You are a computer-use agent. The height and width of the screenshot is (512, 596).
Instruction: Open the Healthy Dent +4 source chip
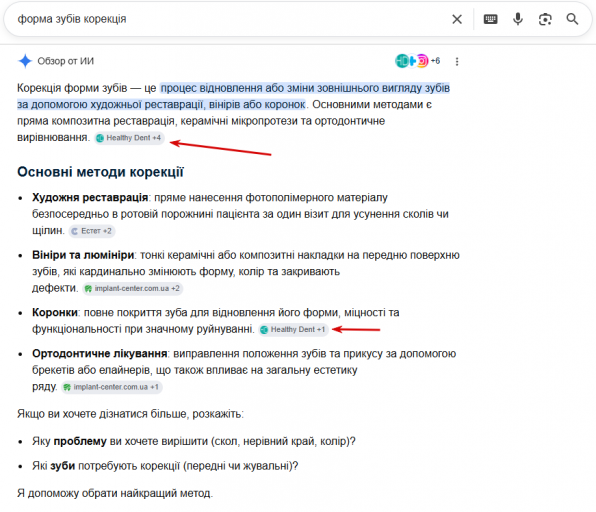[x=129, y=138]
